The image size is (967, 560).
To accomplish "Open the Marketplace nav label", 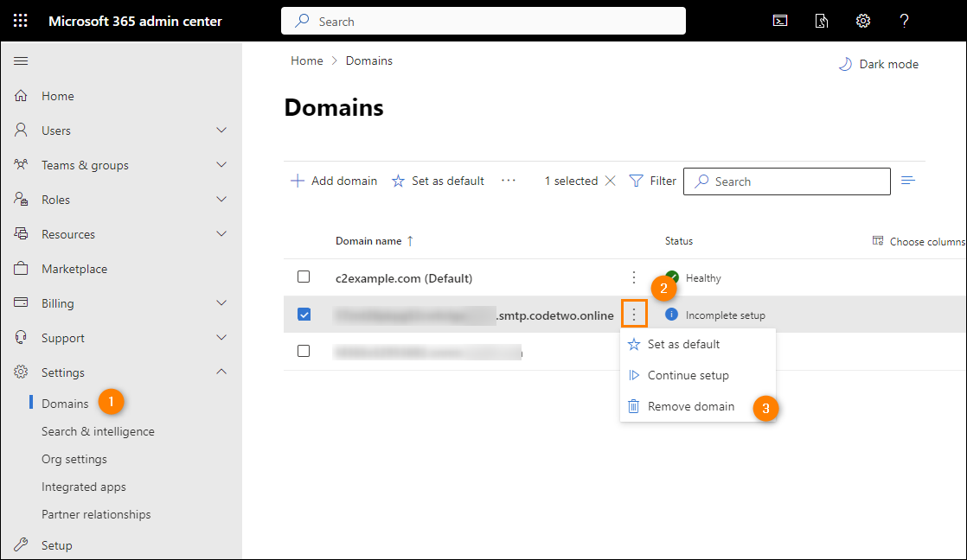I will 74,269.
